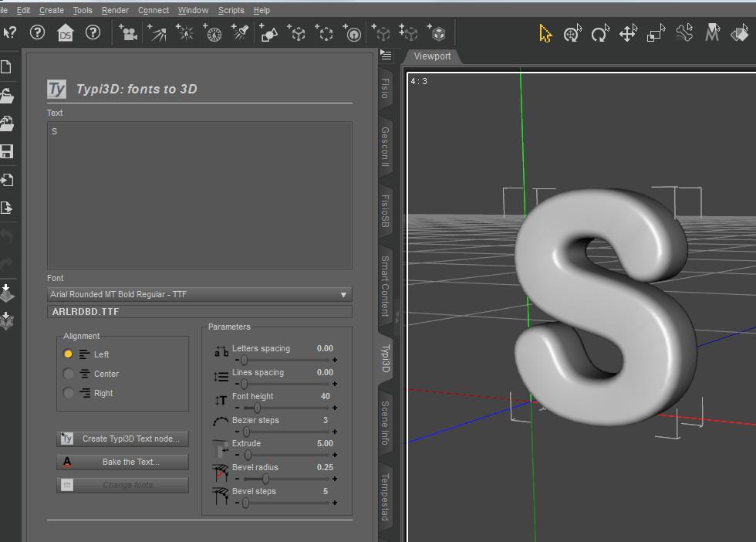Pick the Scale tool icon
This screenshot has height=542, width=756.
(656, 33)
